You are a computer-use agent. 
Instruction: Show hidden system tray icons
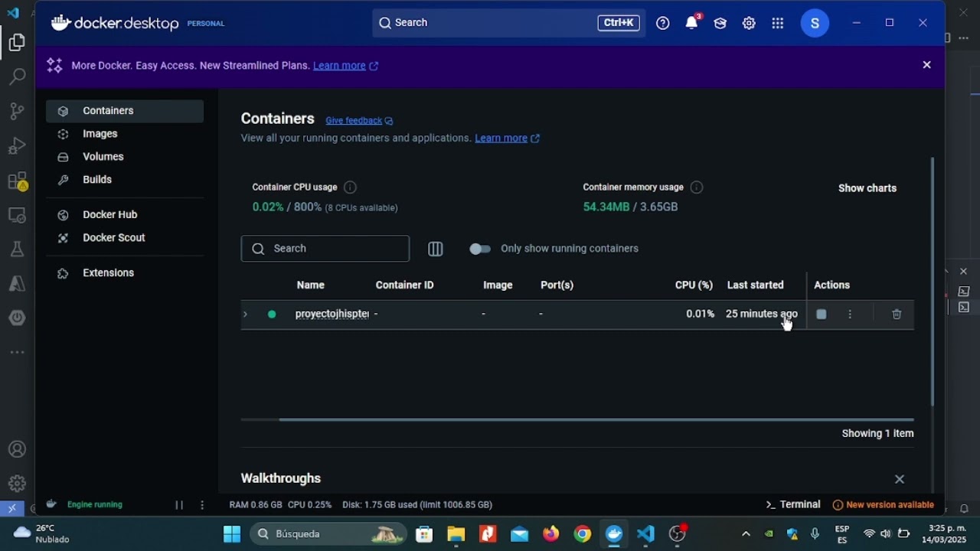click(x=746, y=534)
